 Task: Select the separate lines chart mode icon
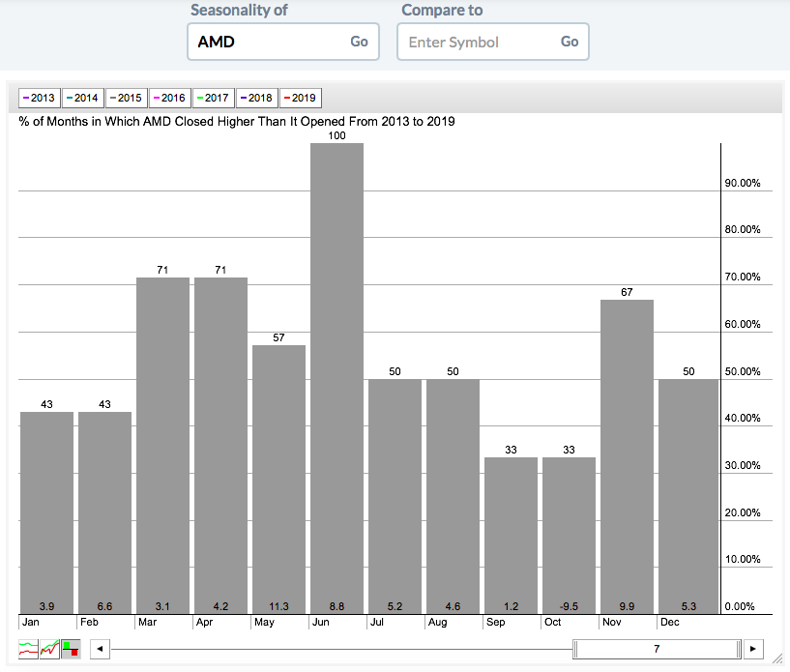click(29, 648)
